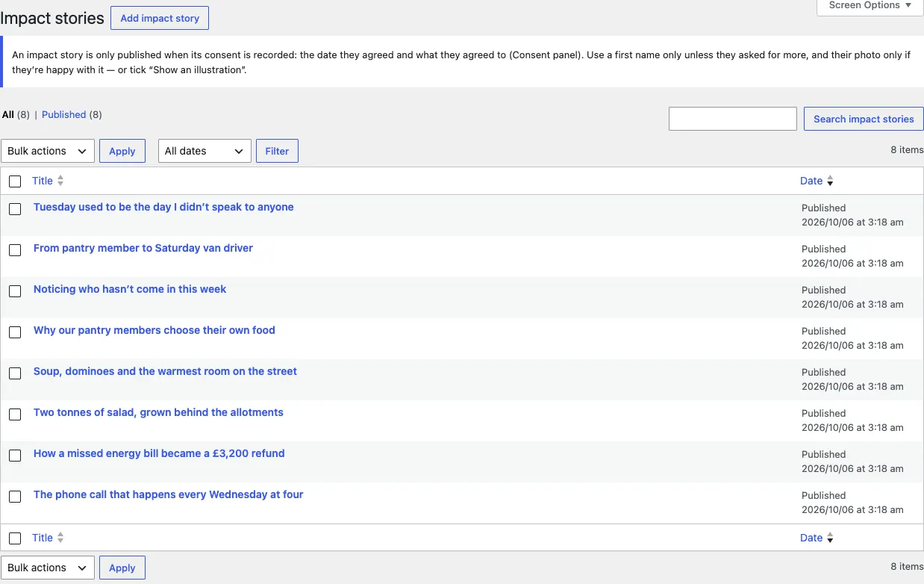Select the checkbox for "The phone call that happens"
Screen dimensions: 924x584
15,497
